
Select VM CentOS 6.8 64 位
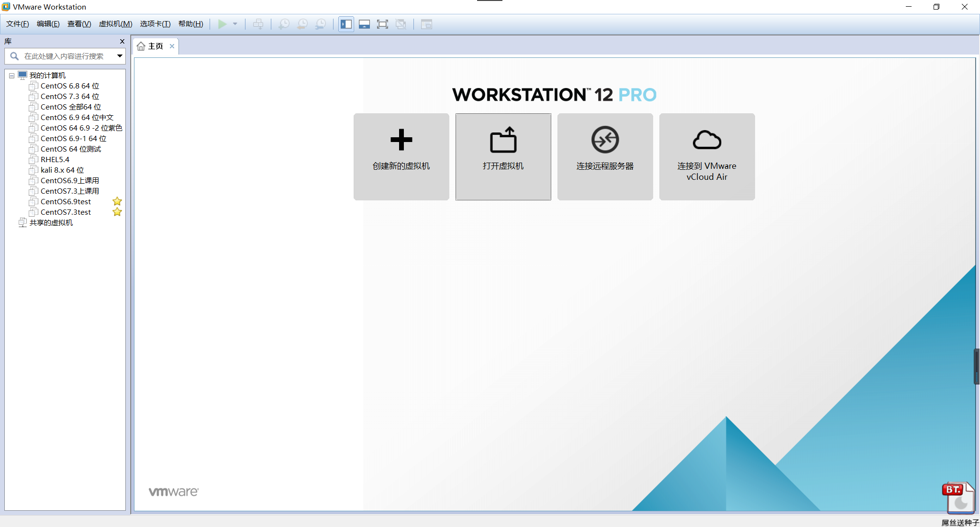[70, 86]
